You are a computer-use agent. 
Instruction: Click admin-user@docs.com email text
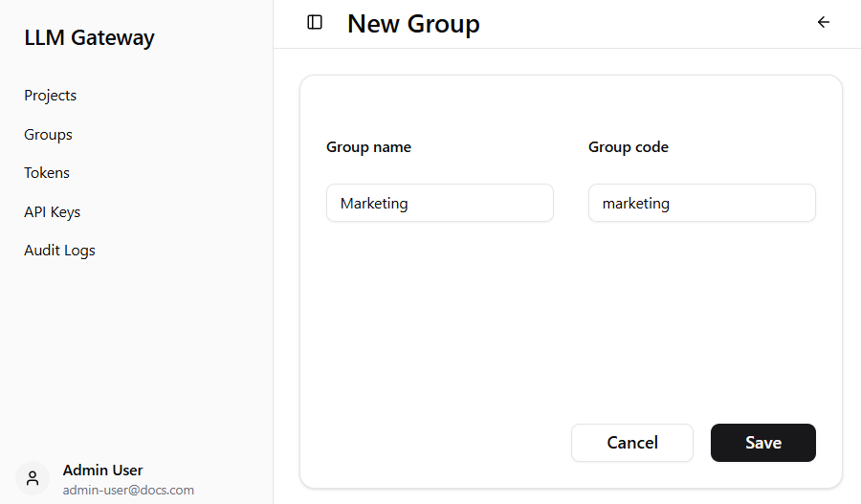[x=128, y=490]
